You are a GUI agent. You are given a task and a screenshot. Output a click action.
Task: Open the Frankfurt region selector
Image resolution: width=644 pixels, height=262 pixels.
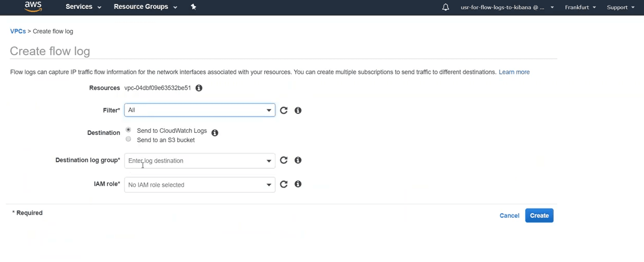[580, 7]
